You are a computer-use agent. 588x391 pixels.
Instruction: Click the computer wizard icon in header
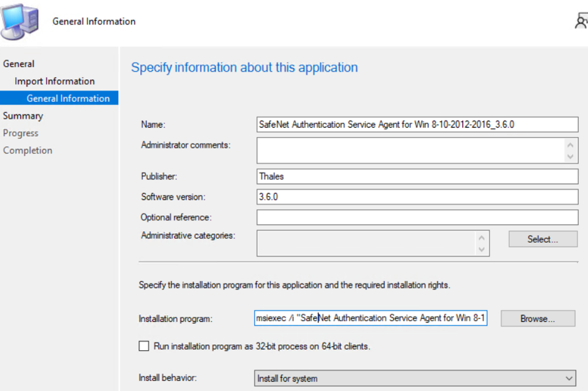click(20, 22)
